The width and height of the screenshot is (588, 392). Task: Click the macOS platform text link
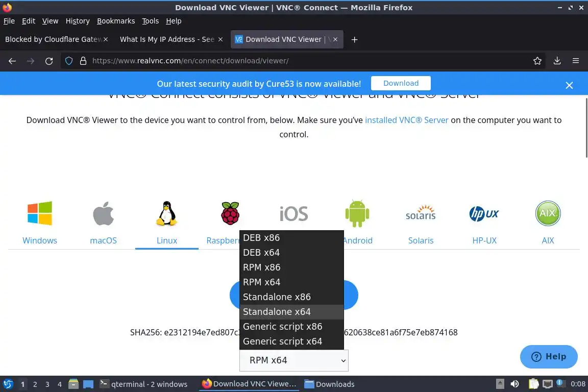point(103,240)
